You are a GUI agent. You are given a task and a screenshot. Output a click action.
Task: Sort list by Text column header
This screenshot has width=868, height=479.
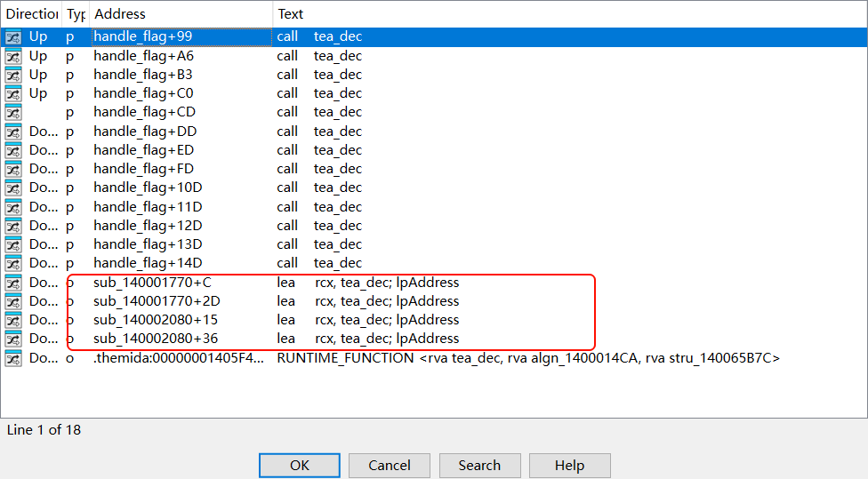pos(290,14)
